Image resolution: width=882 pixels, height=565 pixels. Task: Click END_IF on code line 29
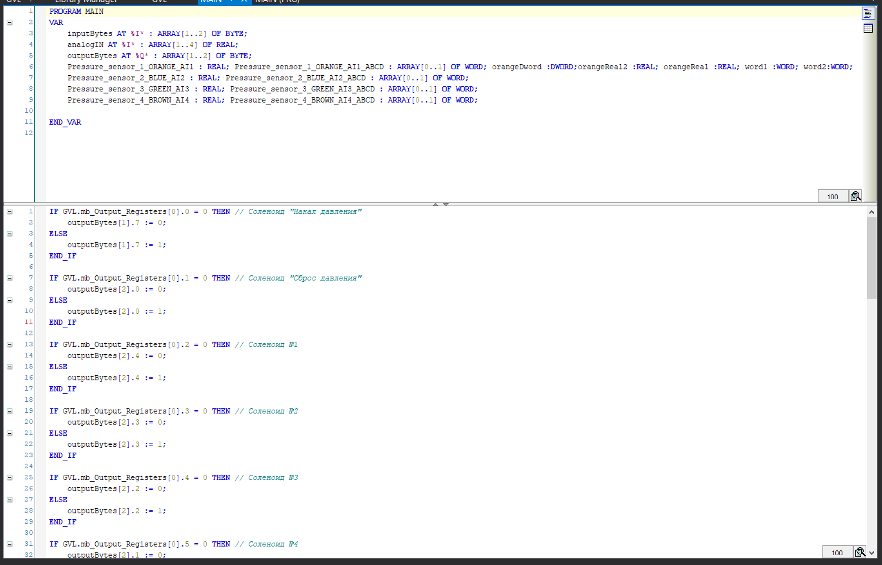pos(62,522)
